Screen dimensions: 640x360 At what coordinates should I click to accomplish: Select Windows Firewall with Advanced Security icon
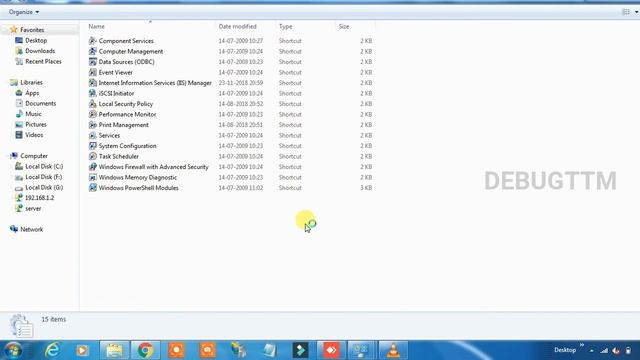pos(93,167)
